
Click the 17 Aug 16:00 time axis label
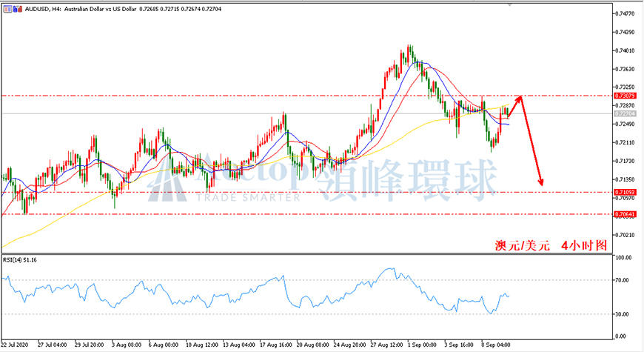point(275,345)
